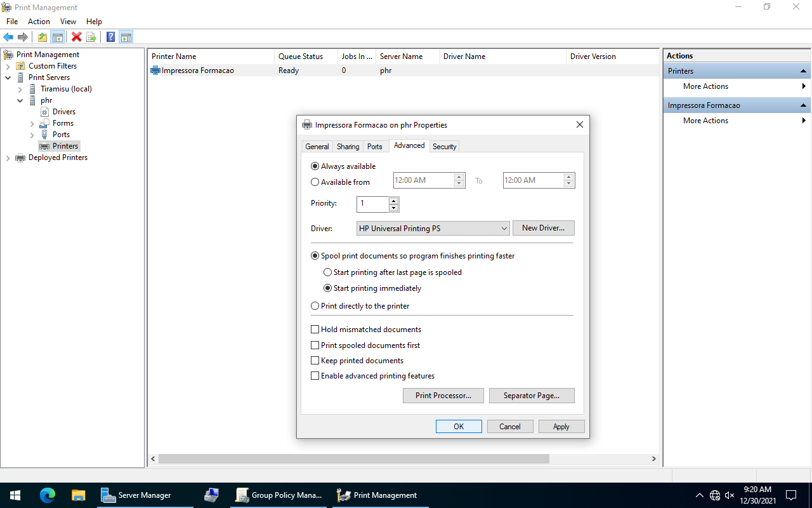Select the Available from radio button
The height and width of the screenshot is (508, 812).
point(315,182)
